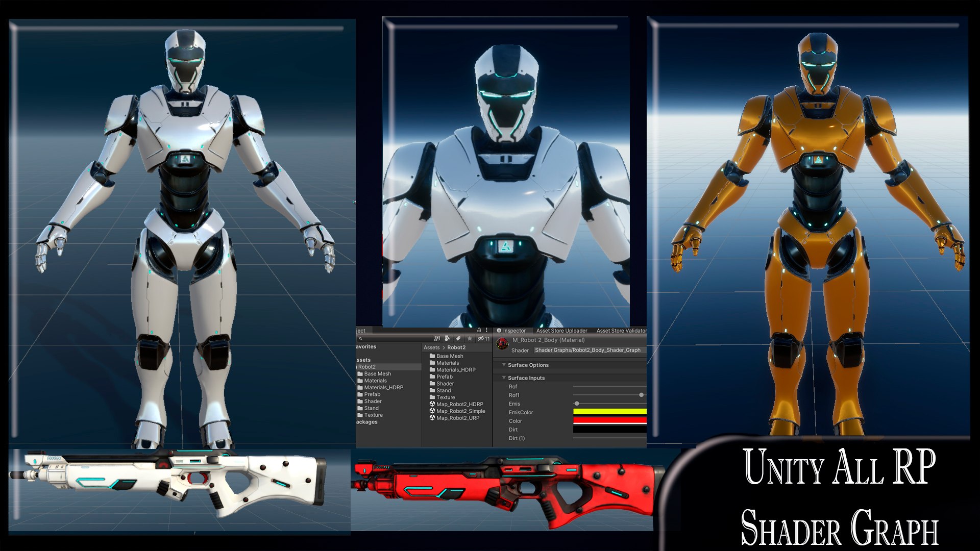Open Materials folder icon in asset list
Image resolution: width=980 pixels, height=551 pixels.
[x=432, y=363]
